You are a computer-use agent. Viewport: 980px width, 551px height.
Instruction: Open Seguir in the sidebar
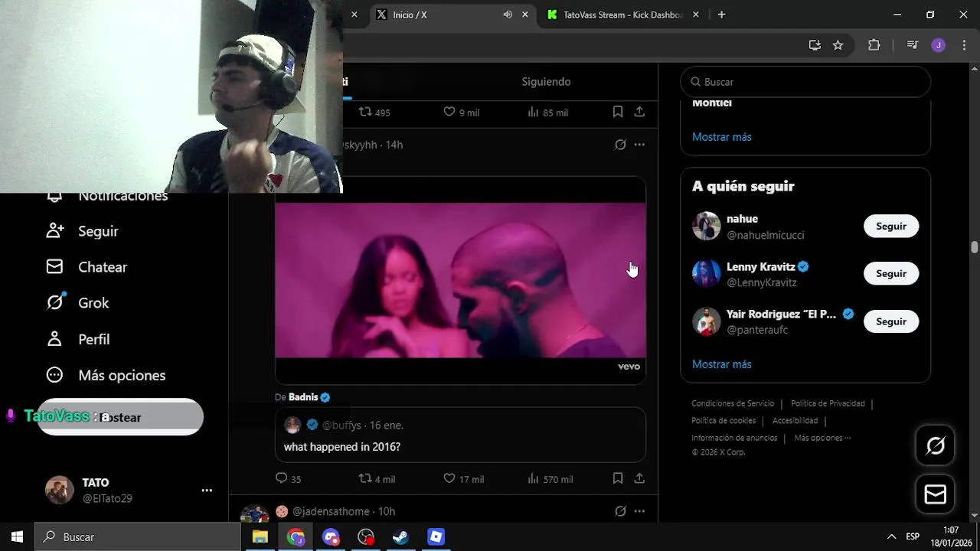click(x=82, y=231)
